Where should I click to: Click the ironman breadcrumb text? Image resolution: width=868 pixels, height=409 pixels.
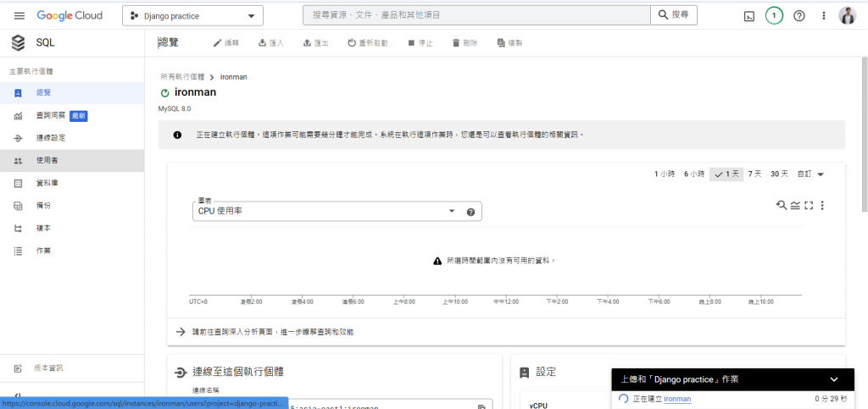click(234, 77)
